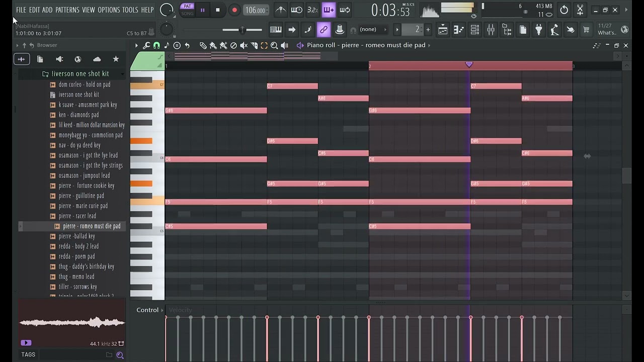Toggle piano roll snap magnet

(x=156, y=45)
